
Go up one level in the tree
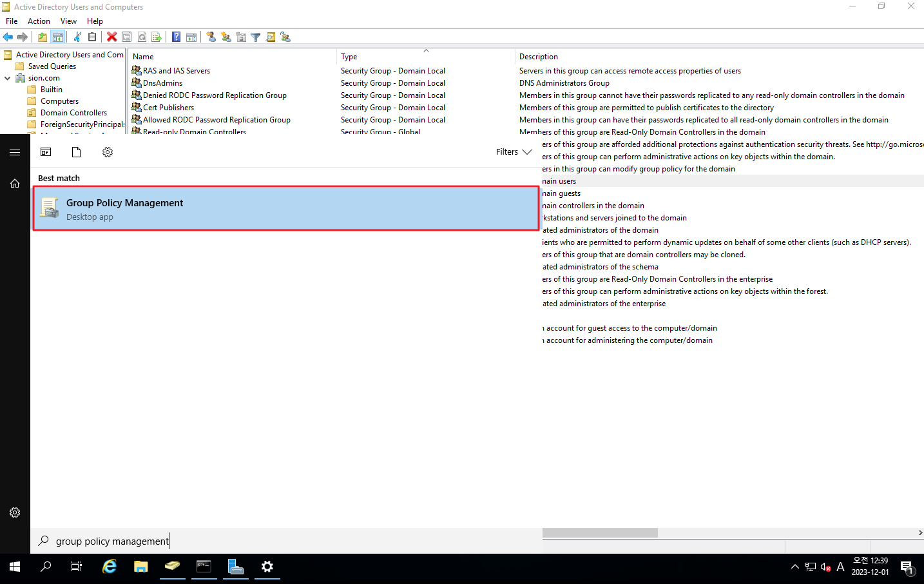pos(43,37)
